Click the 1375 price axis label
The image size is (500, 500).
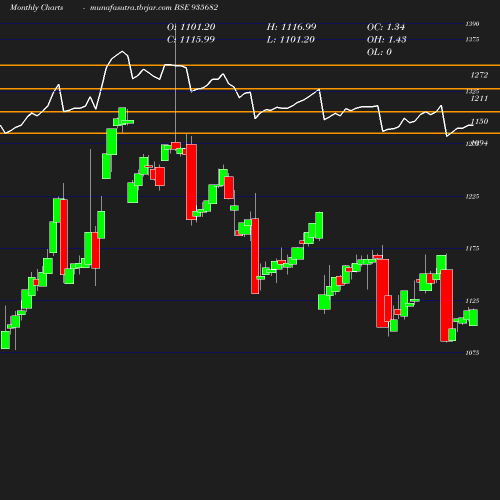click(472, 40)
